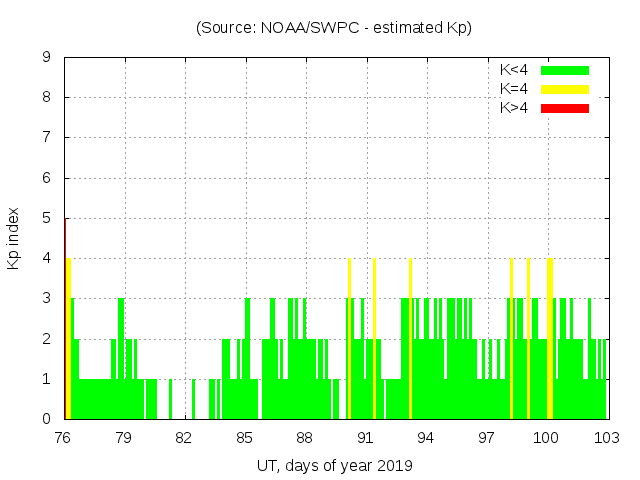Click y-axis tick label 5
The image size is (640, 480).
click(x=46, y=219)
